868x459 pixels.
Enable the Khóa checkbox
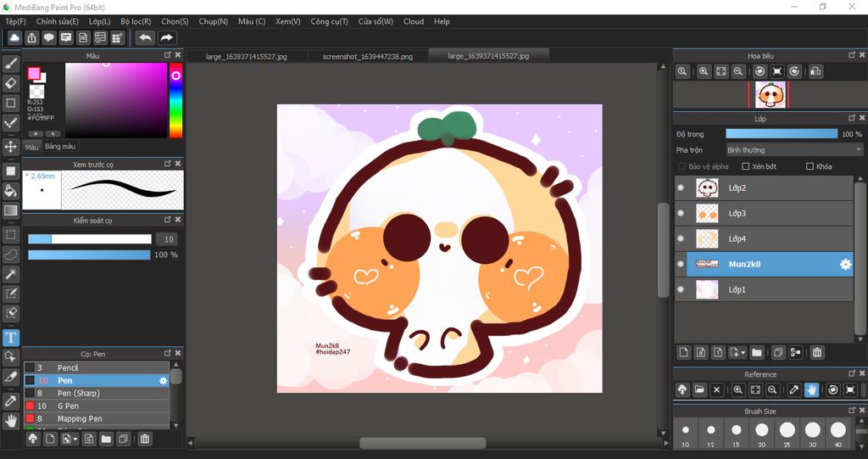[x=810, y=166]
